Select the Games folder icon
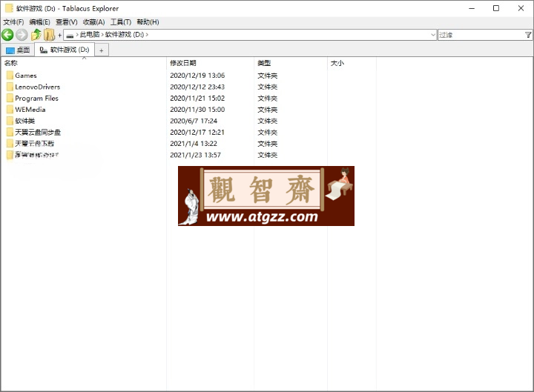This screenshot has height=392, width=534. click(x=10, y=75)
